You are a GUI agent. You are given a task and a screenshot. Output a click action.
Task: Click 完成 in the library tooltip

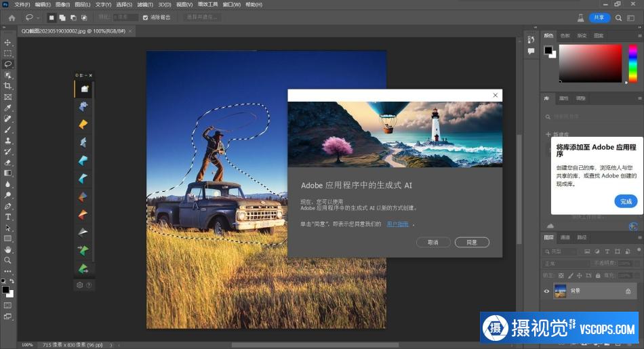(626, 201)
